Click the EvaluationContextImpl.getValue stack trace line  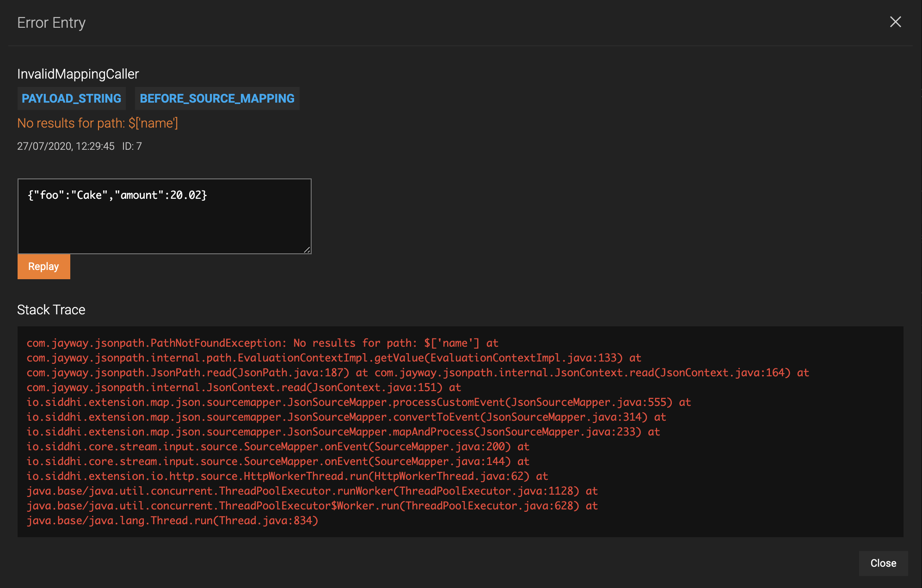(x=334, y=358)
